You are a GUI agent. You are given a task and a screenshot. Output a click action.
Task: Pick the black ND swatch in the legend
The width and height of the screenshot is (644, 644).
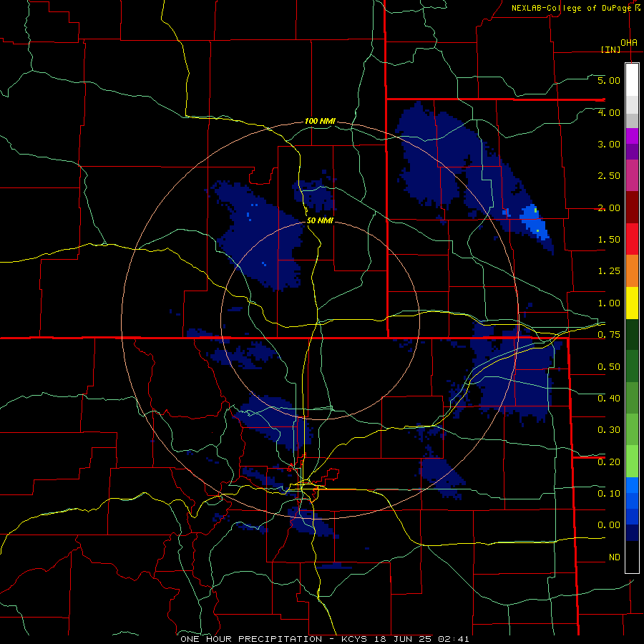pos(632,557)
